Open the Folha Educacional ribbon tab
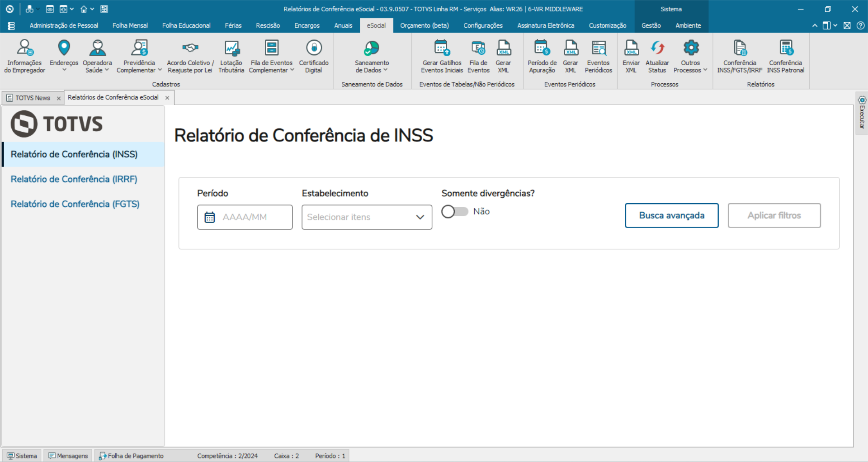 (186, 26)
